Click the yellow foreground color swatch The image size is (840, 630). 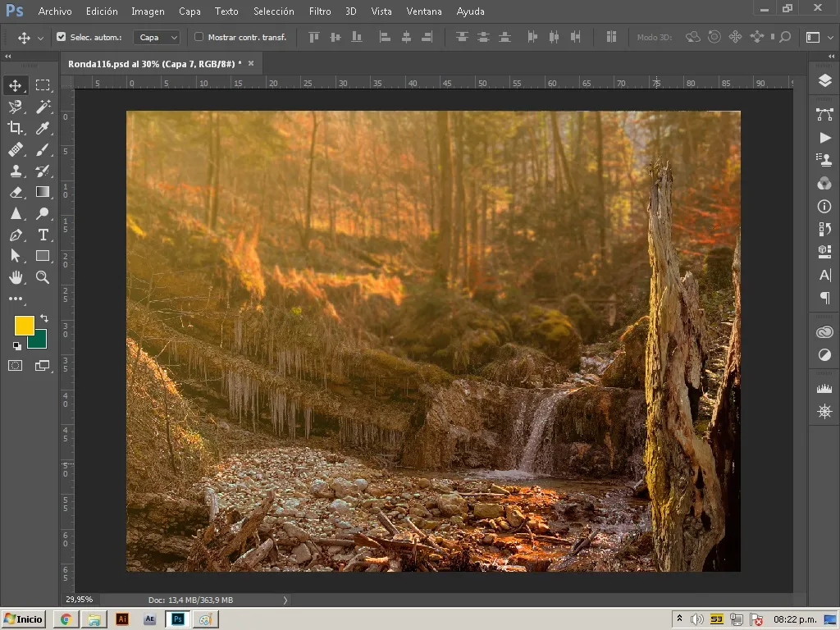[24, 325]
